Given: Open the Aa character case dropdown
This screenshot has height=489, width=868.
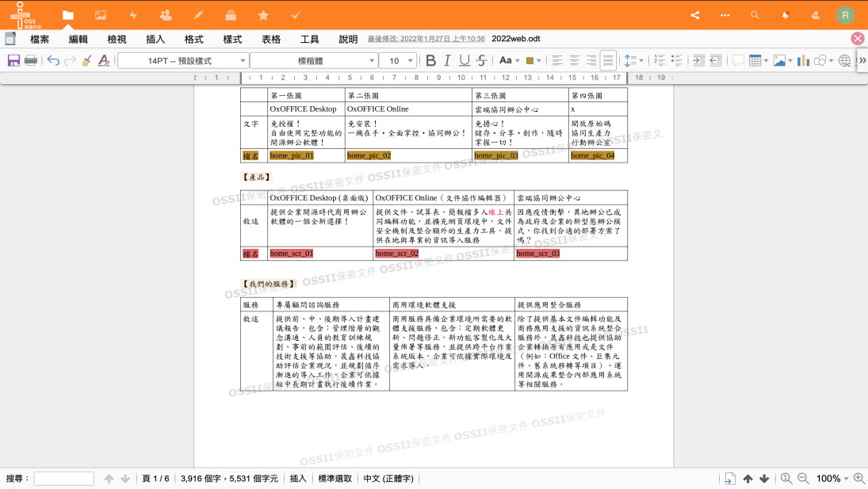Looking at the screenshot, I should [509, 60].
